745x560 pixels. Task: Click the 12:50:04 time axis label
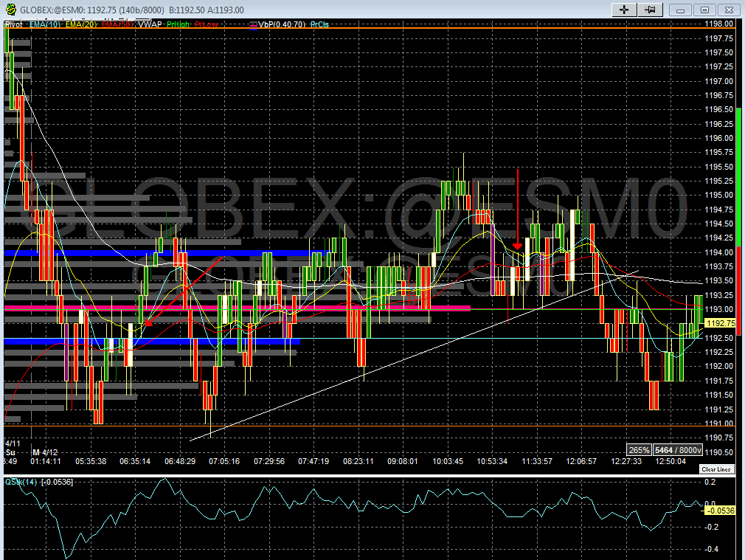coord(670,461)
